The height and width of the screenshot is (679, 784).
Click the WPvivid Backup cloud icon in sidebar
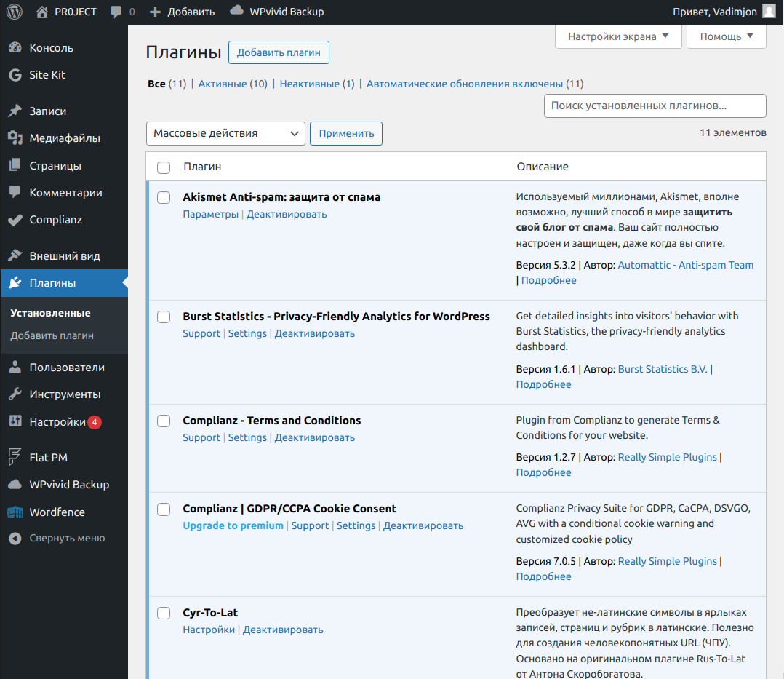point(15,484)
